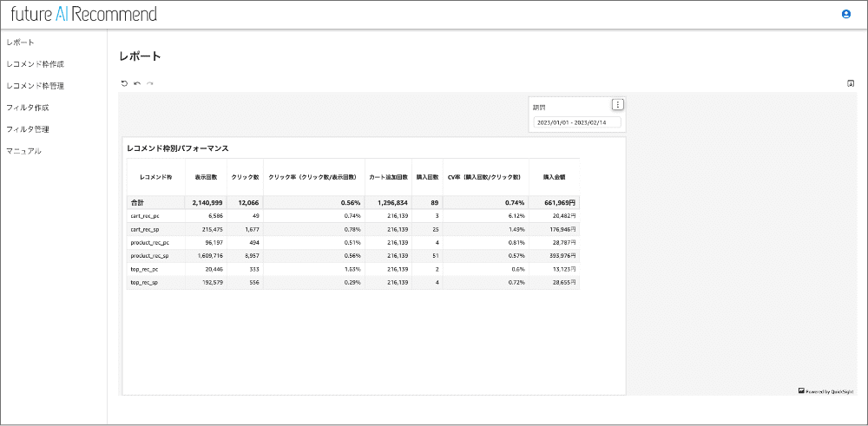The image size is (868, 426).
Task: Click the undo arrow icon
Action: click(137, 83)
